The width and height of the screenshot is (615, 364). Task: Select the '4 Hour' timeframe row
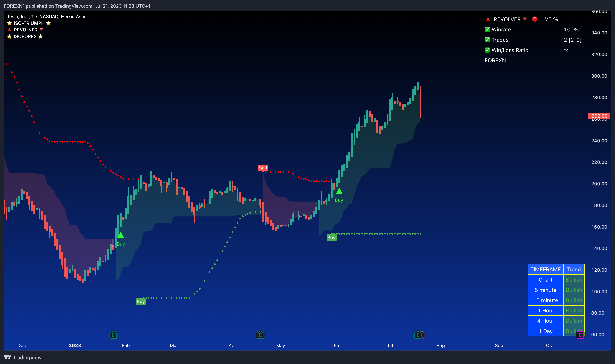(556, 321)
